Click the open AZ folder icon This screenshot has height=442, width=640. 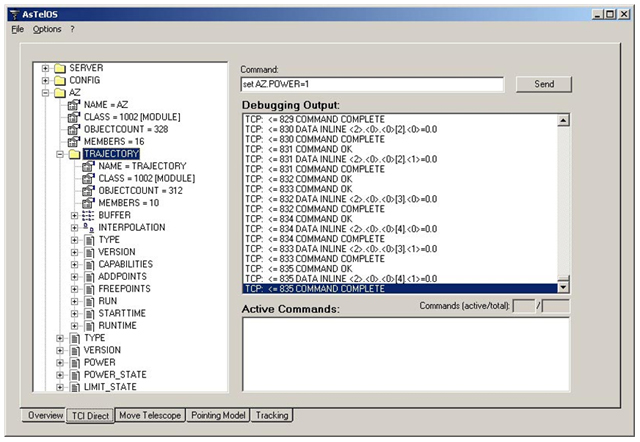(59, 92)
